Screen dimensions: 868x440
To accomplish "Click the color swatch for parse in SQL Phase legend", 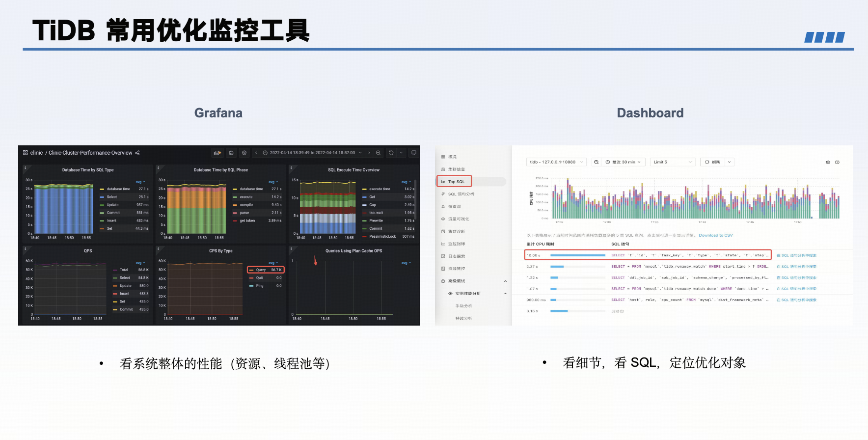I will click(x=235, y=213).
